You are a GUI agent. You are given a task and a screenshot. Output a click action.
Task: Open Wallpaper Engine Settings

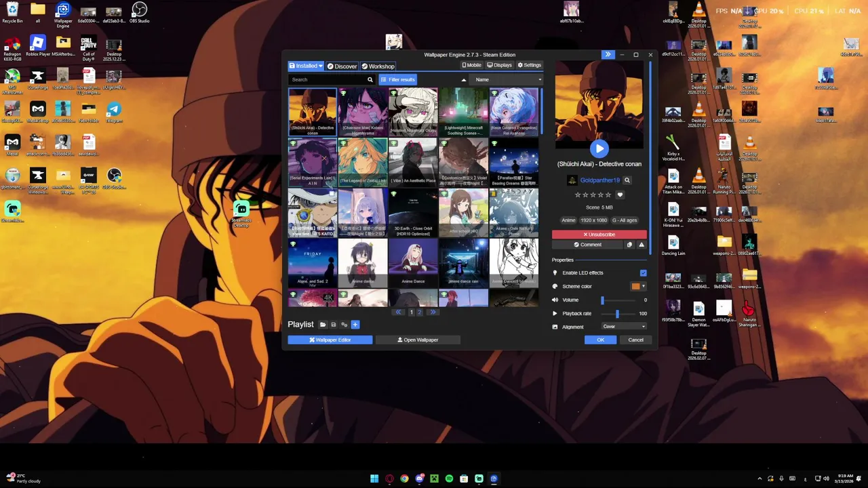point(529,65)
